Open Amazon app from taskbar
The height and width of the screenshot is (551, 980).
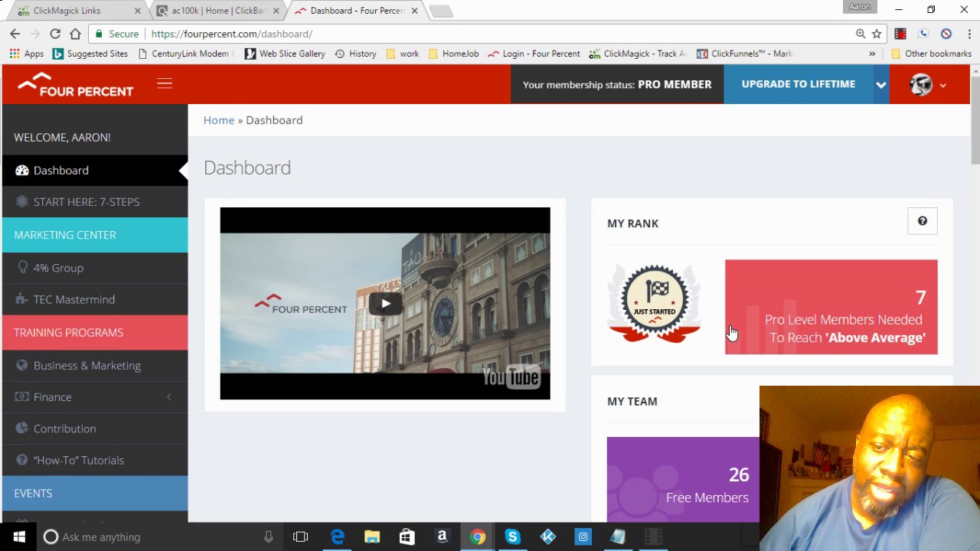click(x=442, y=537)
